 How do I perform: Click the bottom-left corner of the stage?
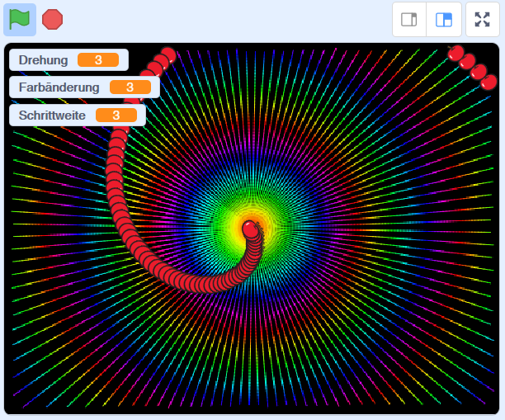pyautogui.click(x=8, y=409)
